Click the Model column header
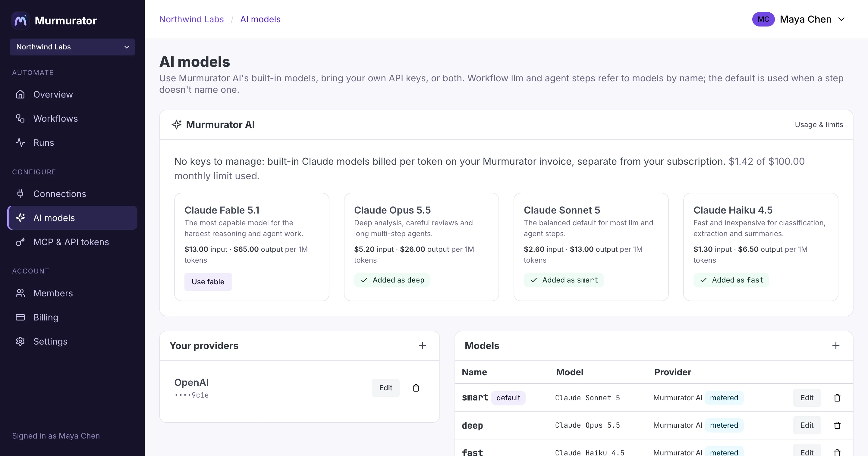This screenshot has width=868, height=456. [569, 372]
